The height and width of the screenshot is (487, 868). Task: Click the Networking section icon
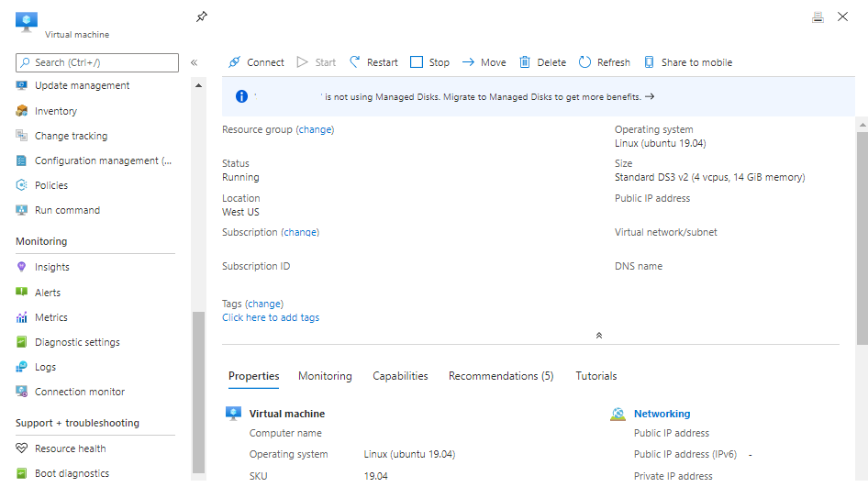point(618,414)
